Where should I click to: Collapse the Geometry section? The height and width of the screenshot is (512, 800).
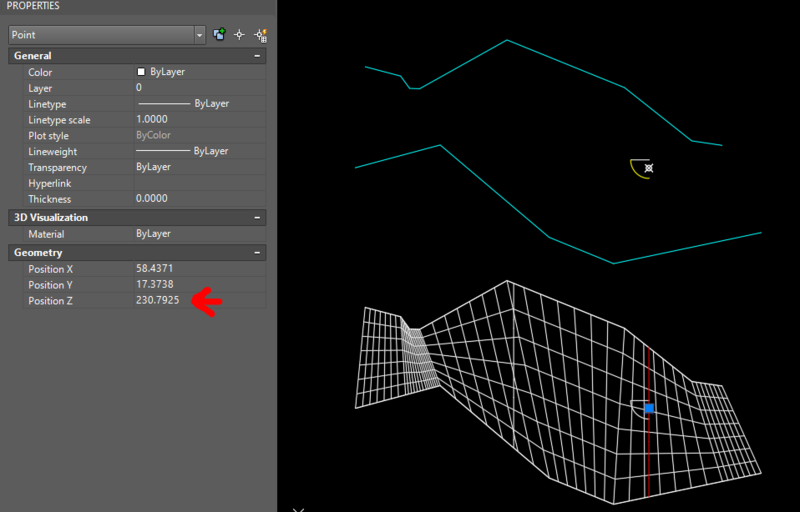(x=258, y=253)
